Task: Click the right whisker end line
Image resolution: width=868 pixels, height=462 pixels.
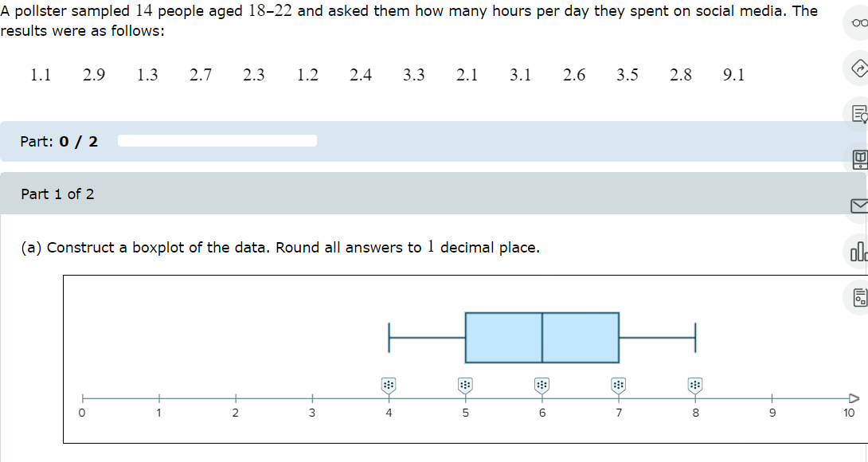Action: tap(695, 338)
